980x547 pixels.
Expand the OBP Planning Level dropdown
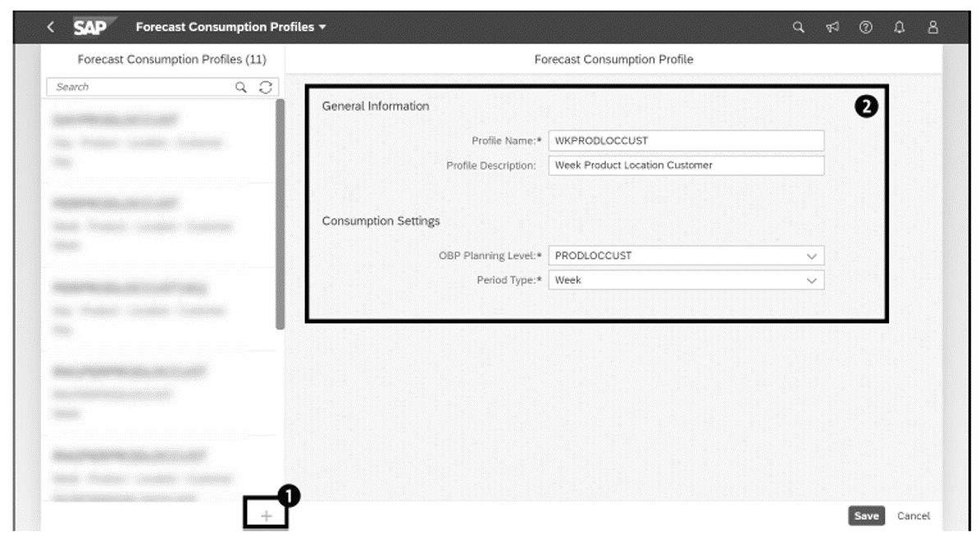pyautogui.click(x=810, y=255)
